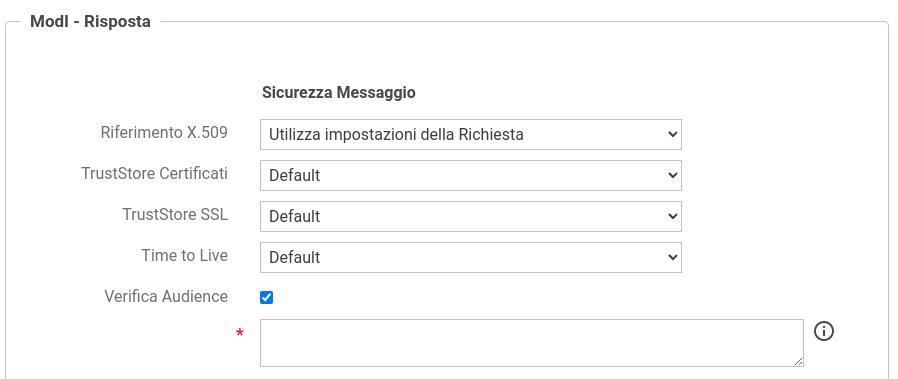The width and height of the screenshot is (898, 379).
Task: Click the chevron arrow of TrustStore SSL select
Action: (x=672, y=216)
